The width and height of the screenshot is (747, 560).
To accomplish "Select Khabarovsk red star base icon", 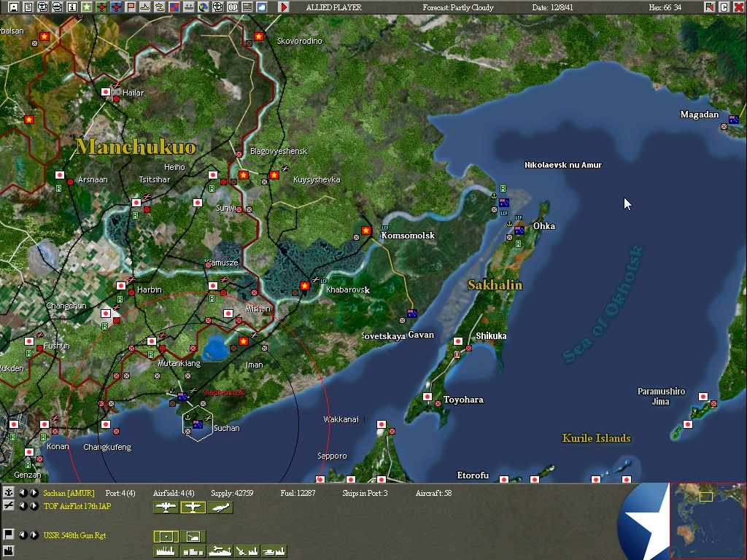I will click(x=305, y=286).
